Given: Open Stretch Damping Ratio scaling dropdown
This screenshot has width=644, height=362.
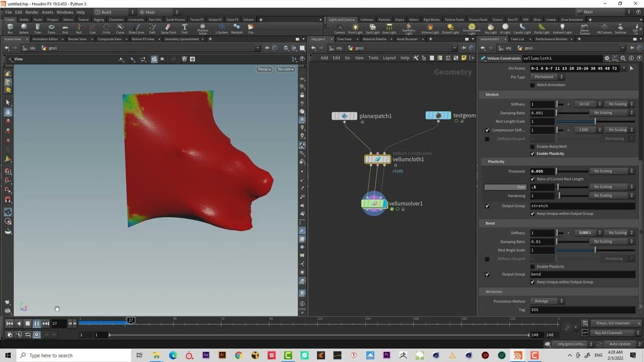Looking at the screenshot, I should pos(612,113).
